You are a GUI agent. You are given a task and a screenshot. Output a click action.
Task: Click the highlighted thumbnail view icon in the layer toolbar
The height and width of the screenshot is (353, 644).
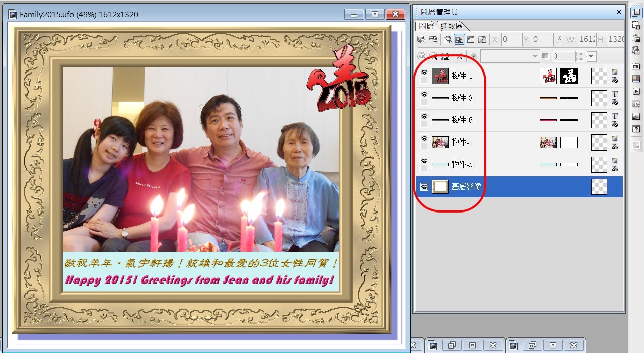tap(459, 40)
